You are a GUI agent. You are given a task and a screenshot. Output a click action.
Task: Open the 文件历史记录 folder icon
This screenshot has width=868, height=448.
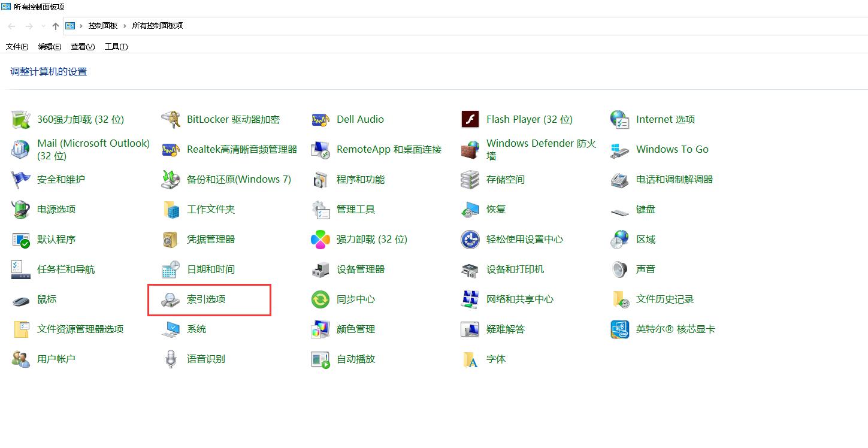click(x=620, y=299)
